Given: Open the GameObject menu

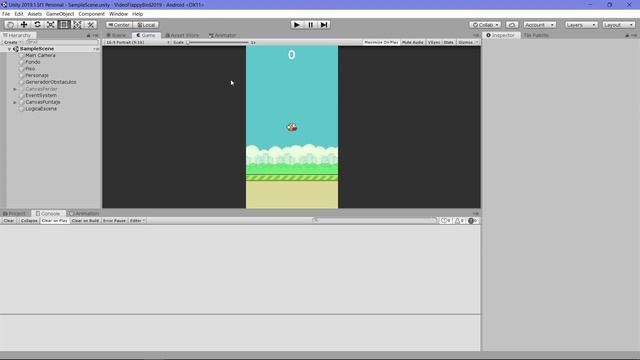Looking at the screenshot, I should [60, 14].
